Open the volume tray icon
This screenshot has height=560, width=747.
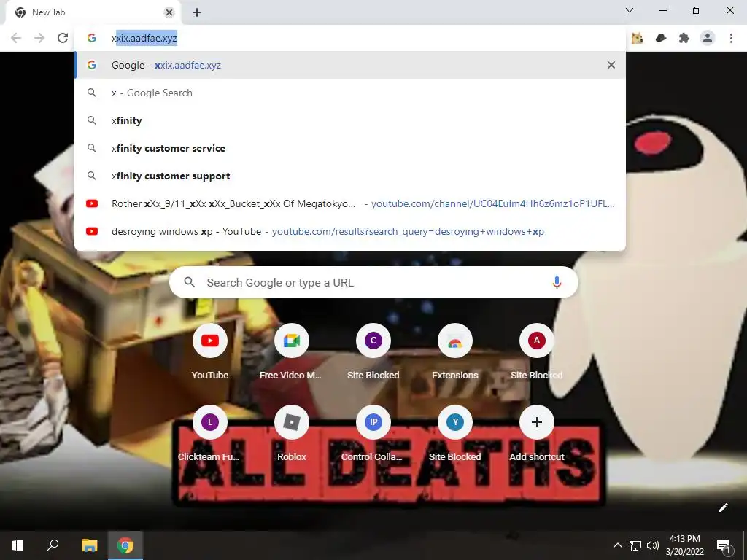click(653, 545)
